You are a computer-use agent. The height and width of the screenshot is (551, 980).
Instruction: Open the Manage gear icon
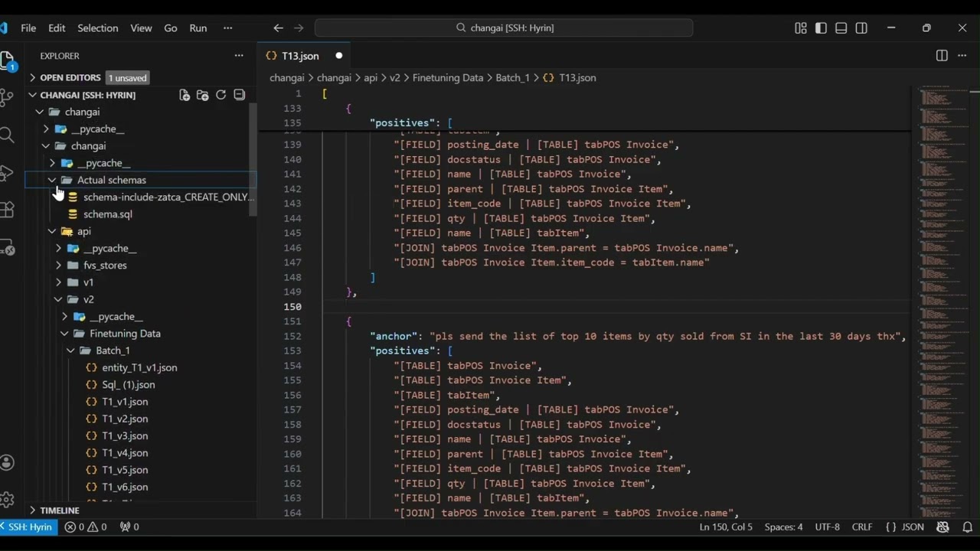pyautogui.click(x=7, y=500)
